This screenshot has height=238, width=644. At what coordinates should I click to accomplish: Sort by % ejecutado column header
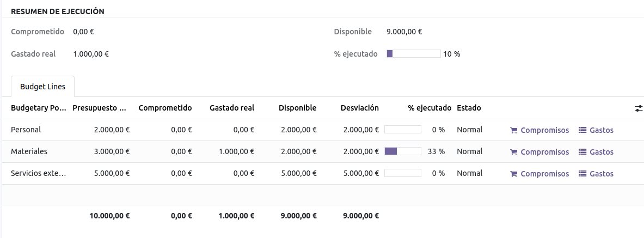coord(430,108)
